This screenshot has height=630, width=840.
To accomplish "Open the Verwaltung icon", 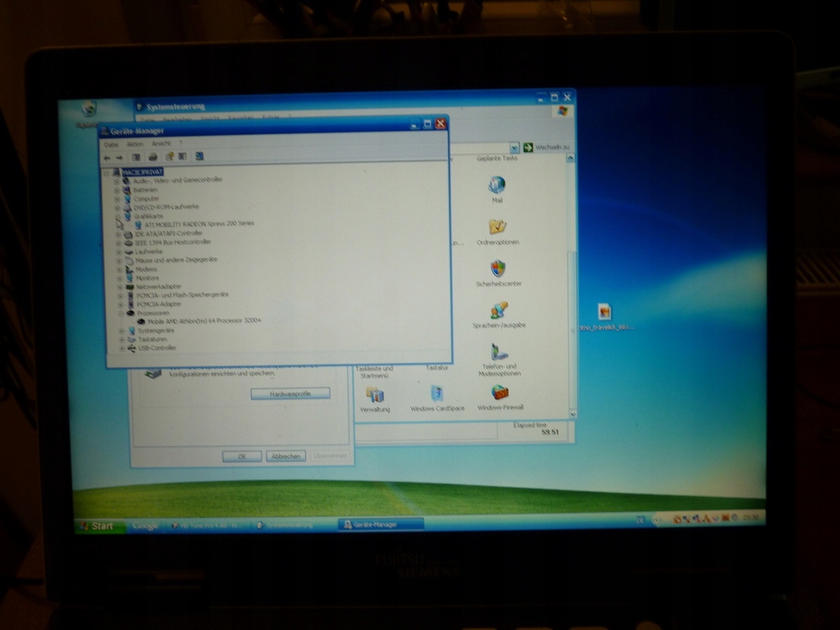I will (x=375, y=395).
